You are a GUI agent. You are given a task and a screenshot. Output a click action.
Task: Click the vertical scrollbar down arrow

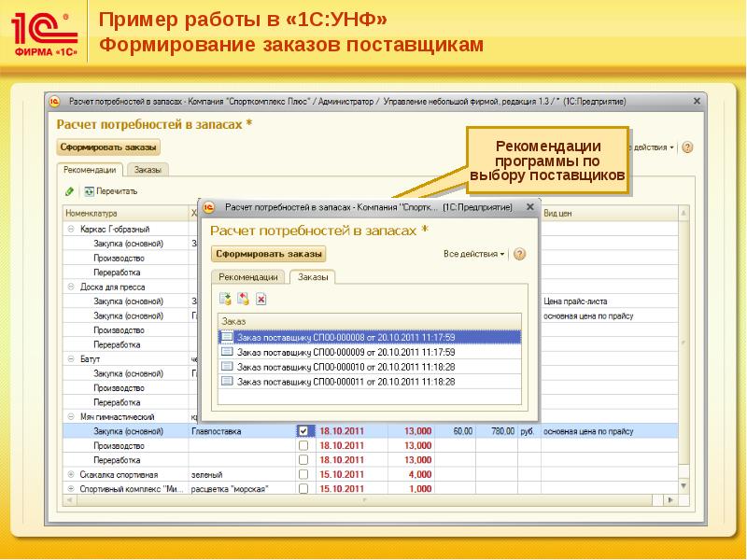pos(684,486)
